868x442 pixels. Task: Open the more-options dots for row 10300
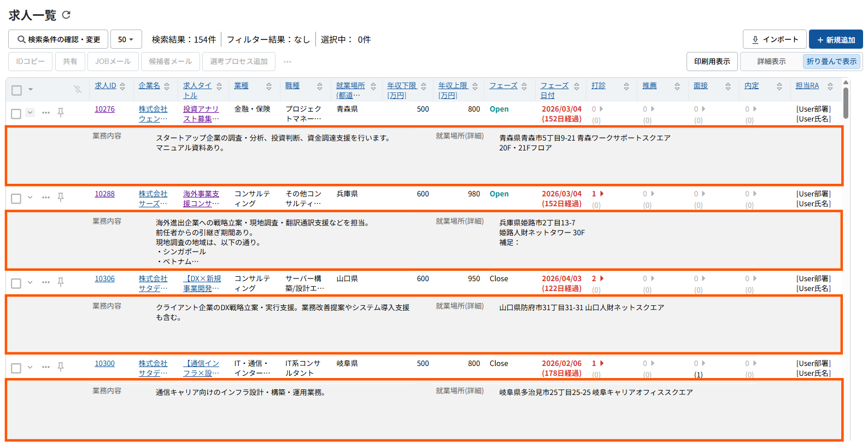point(46,367)
